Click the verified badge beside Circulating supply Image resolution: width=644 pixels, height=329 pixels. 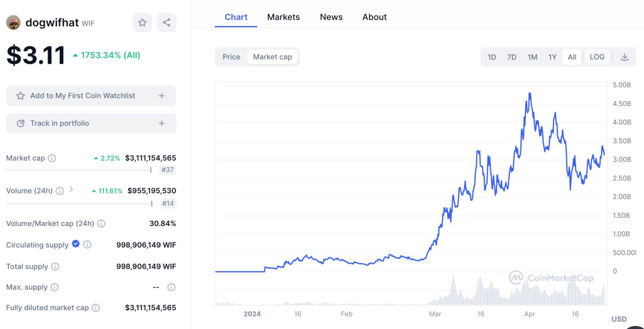(76, 244)
